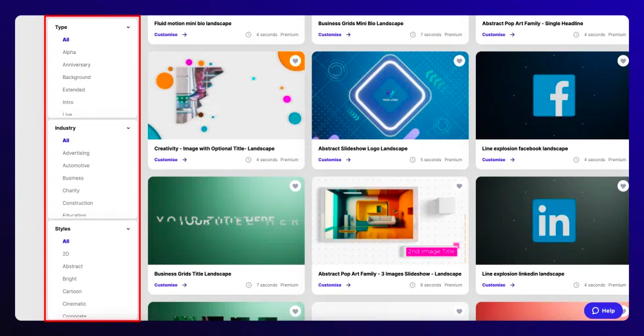Customise Abstract Pop Art 3 Images Slideshow
Viewport: 644px width, 336px height.
(x=330, y=285)
